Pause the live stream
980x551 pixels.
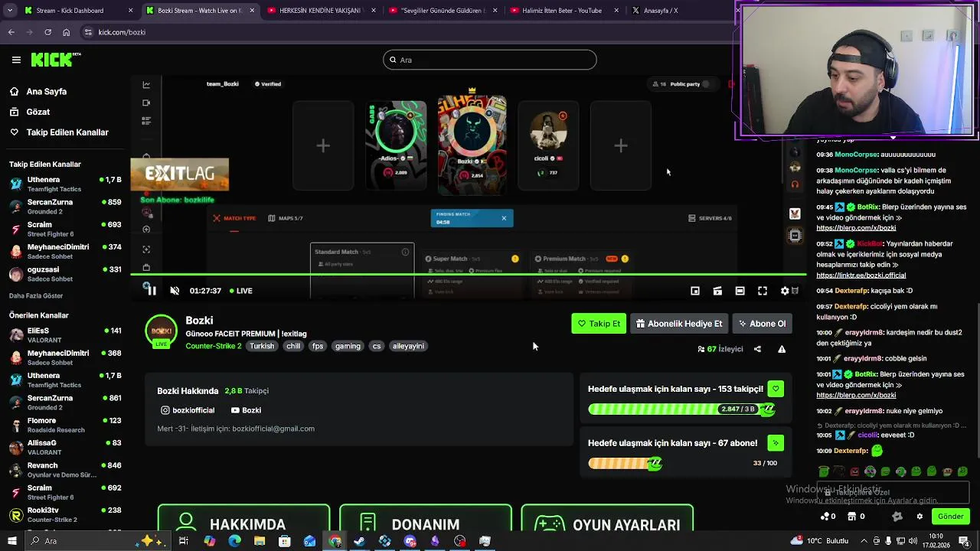[x=152, y=291]
